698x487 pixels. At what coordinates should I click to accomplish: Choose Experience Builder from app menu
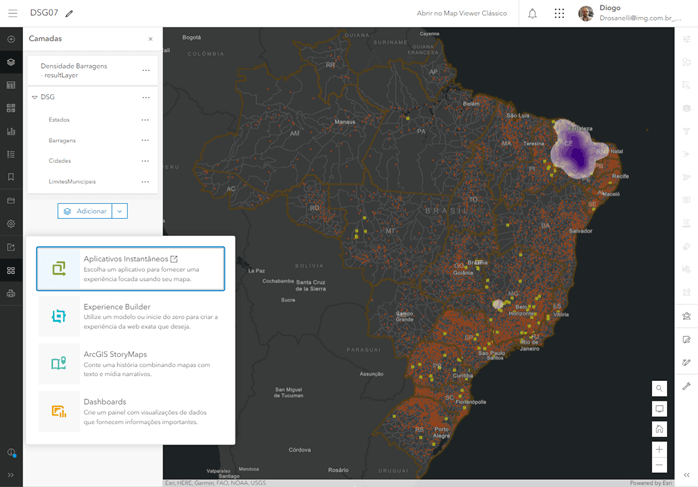point(130,316)
